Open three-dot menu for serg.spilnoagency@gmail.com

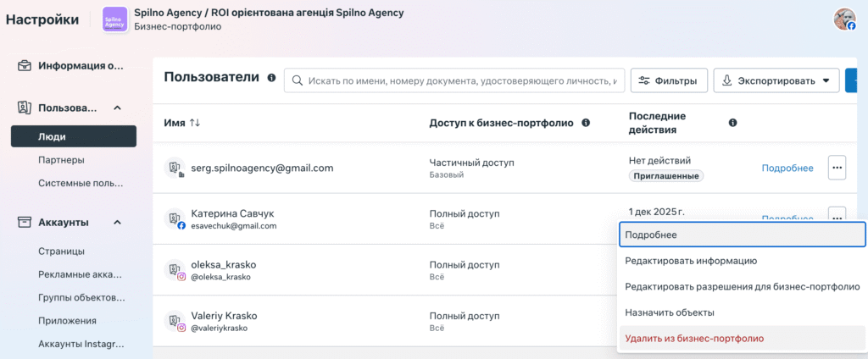click(837, 168)
